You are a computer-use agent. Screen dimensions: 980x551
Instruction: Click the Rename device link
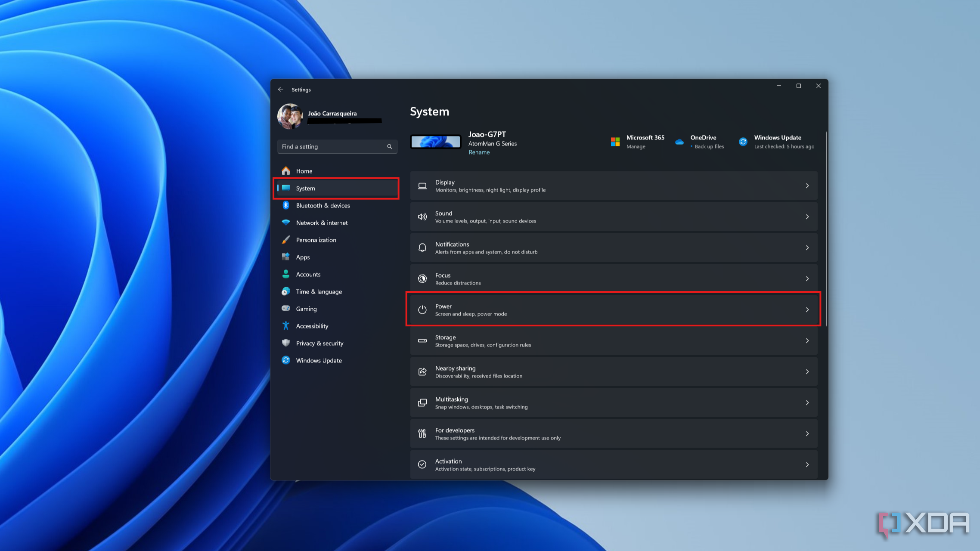478,152
